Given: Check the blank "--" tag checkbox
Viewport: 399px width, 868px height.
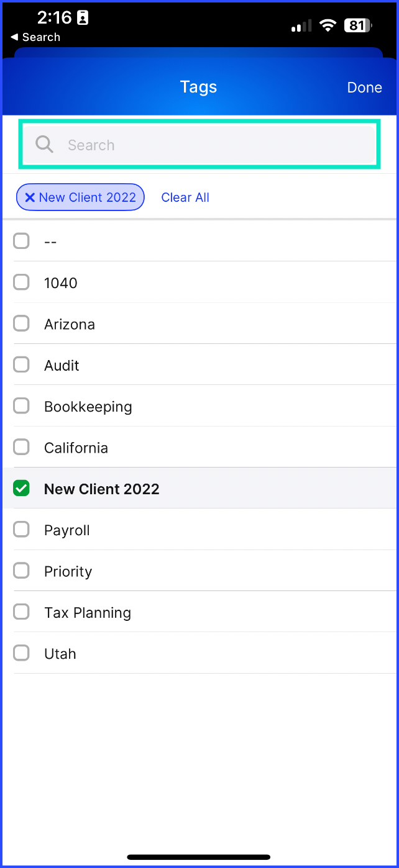Looking at the screenshot, I should click(x=21, y=241).
